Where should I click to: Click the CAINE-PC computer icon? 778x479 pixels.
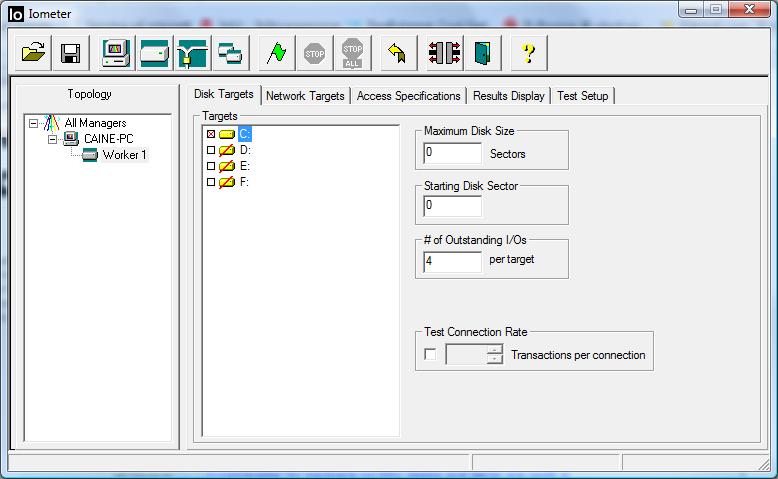pos(71,138)
